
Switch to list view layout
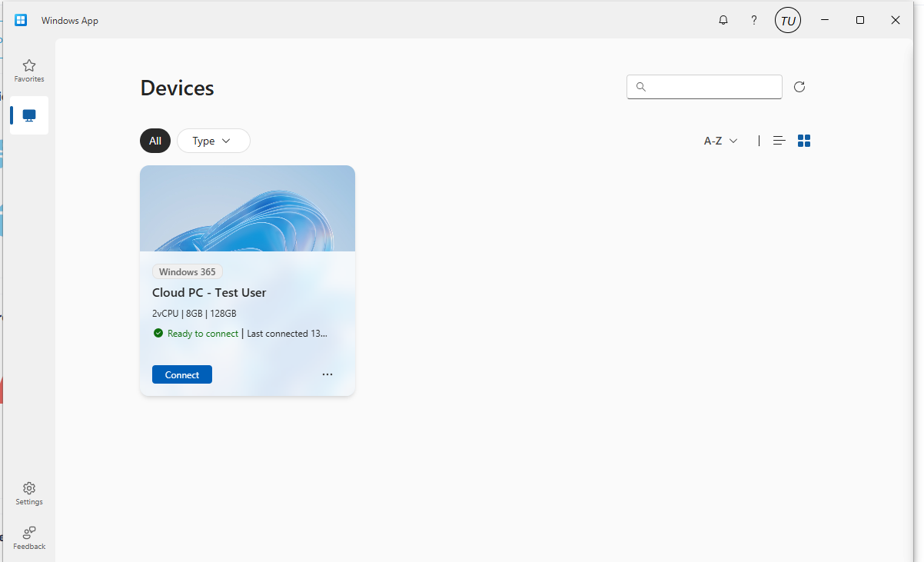click(779, 141)
